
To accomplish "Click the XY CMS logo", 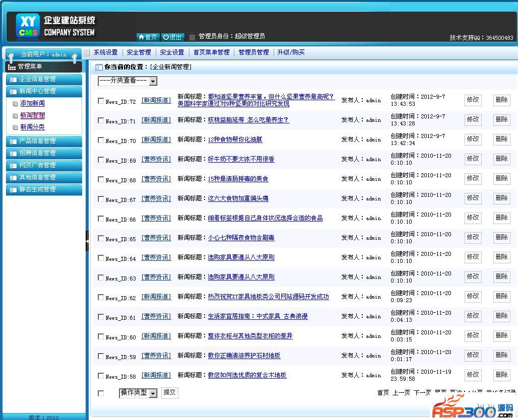I will (x=28, y=26).
